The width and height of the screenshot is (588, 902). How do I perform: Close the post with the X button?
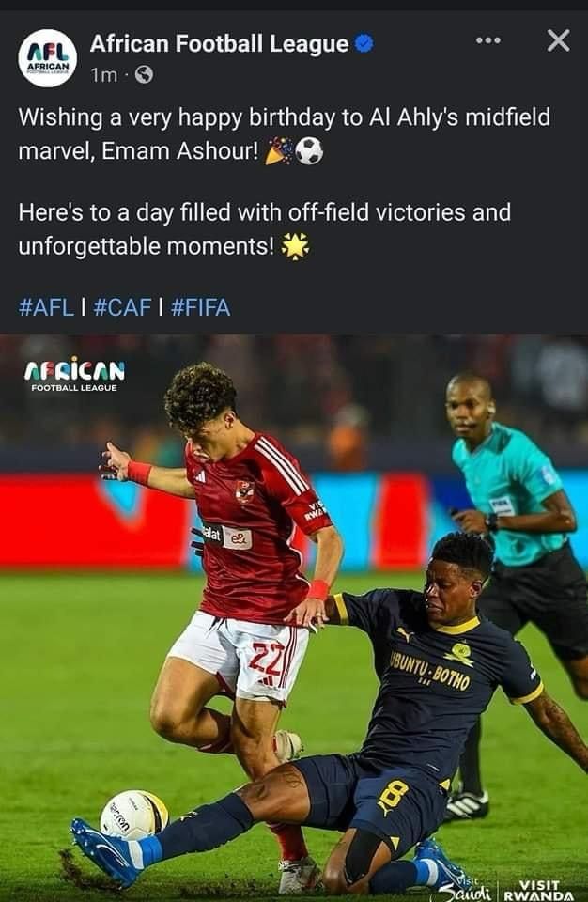558,40
